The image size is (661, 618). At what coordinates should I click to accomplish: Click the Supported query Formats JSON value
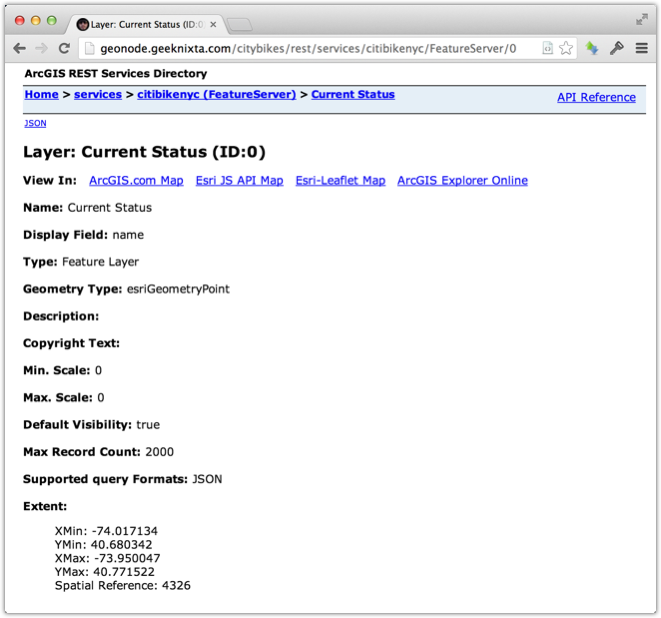tap(207, 479)
